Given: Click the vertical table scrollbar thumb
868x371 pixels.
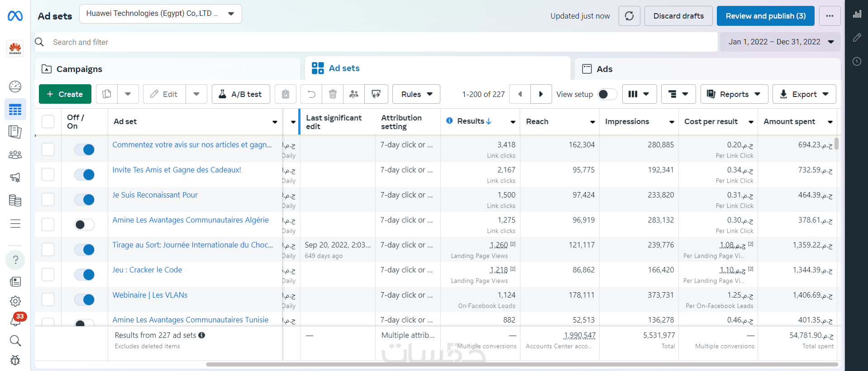Looking at the screenshot, I should pos(837,144).
